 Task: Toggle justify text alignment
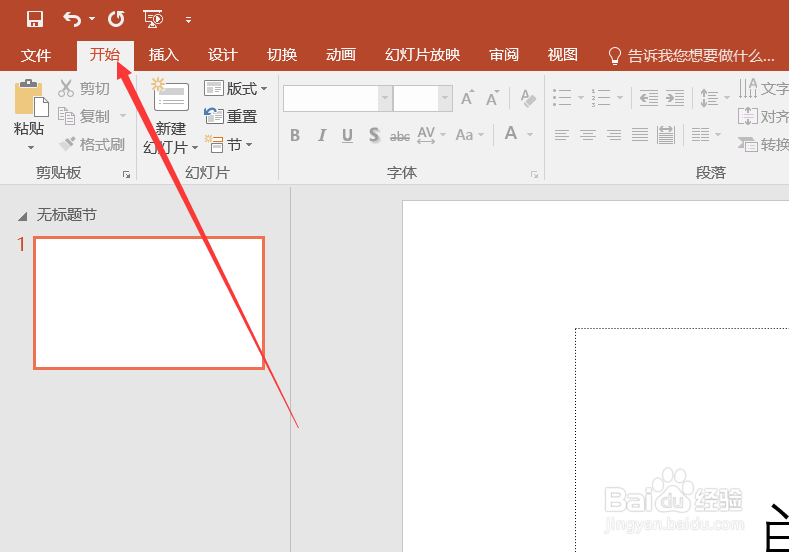[640, 135]
